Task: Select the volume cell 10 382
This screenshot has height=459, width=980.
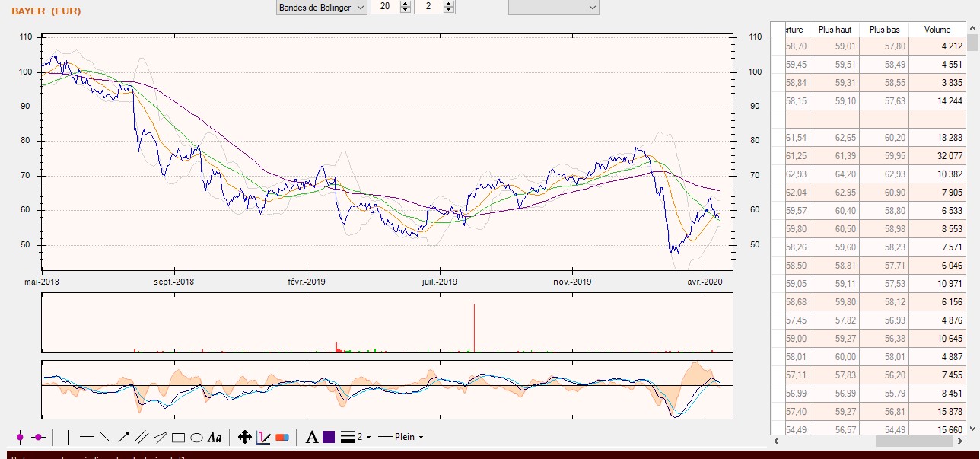Action: pyautogui.click(x=937, y=174)
